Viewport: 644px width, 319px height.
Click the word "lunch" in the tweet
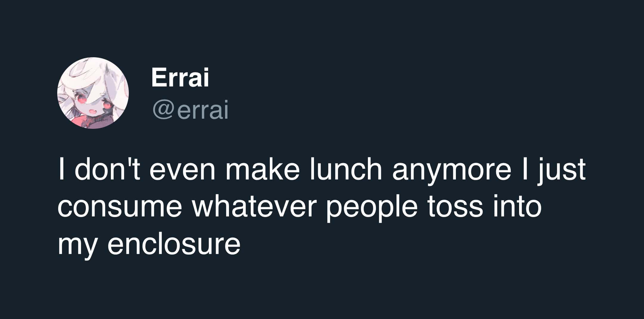(346, 171)
